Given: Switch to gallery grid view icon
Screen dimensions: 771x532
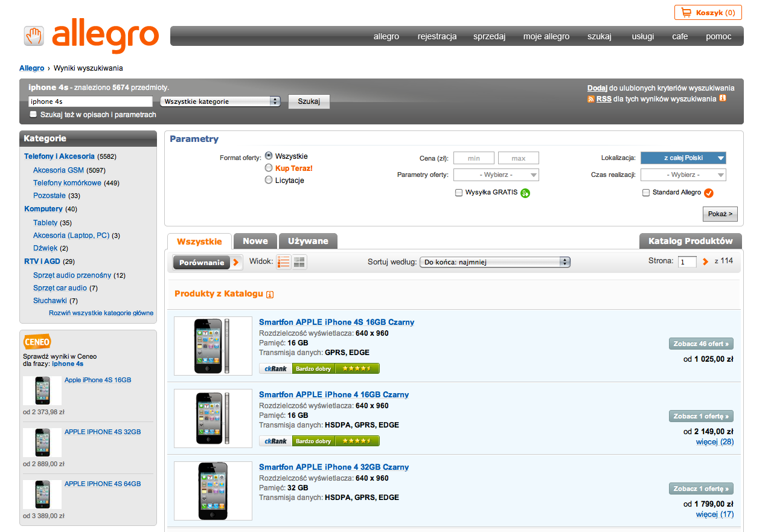Looking at the screenshot, I should point(299,262).
